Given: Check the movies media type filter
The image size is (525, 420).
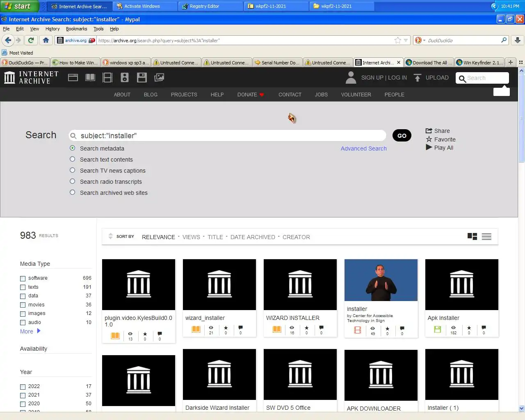Looking at the screenshot, I should click(x=23, y=305).
